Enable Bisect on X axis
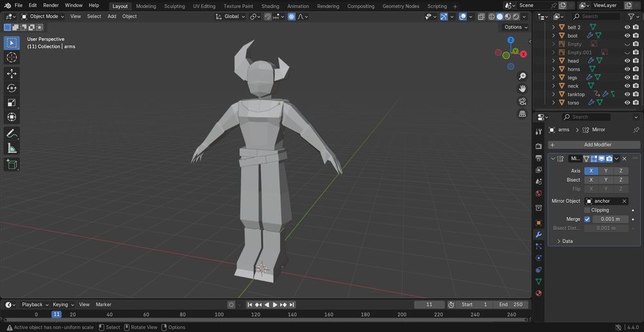This screenshot has height=332, width=644. (x=591, y=180)
